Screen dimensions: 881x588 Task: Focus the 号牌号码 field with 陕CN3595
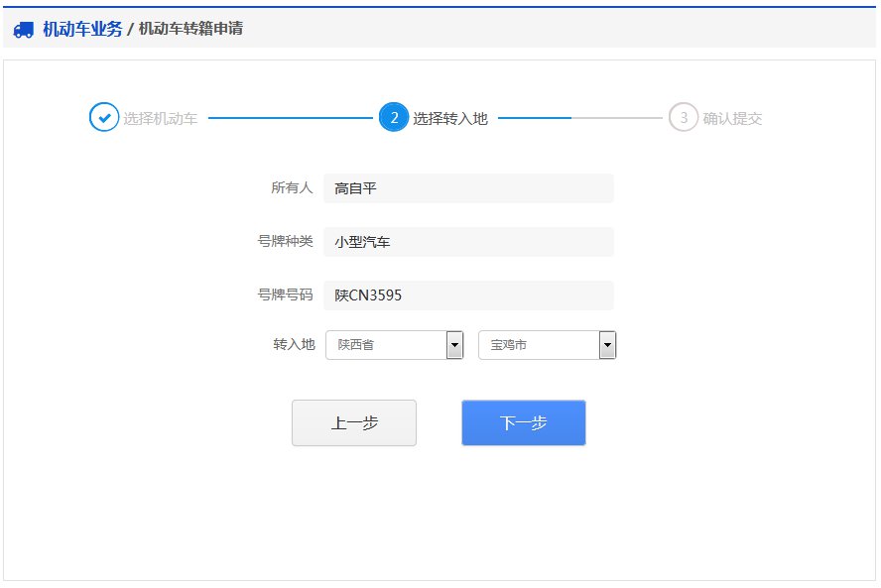pyautogui.click(x=468, y=295)
